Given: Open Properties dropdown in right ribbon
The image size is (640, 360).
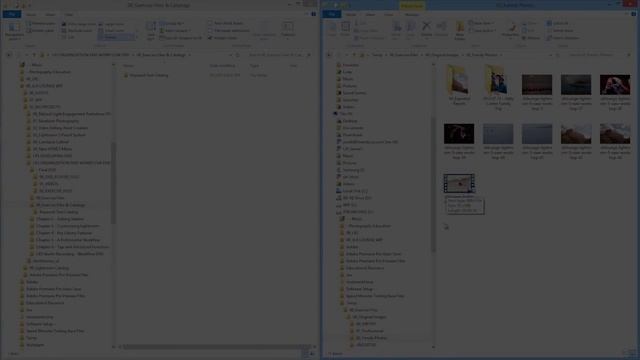Looking at the screenshot, I should point(510,31).
